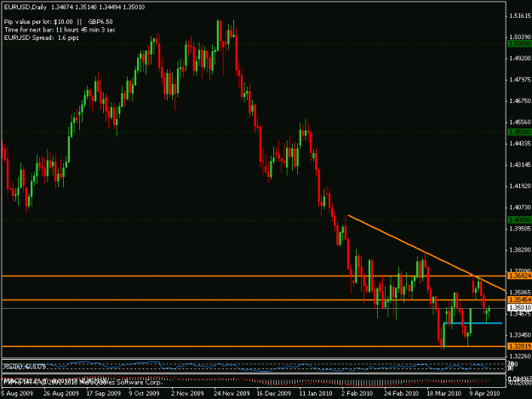This screenshot has width=532, height=399.
Task: Click the 1.43145 price axis value
Action: coord(520,165)
